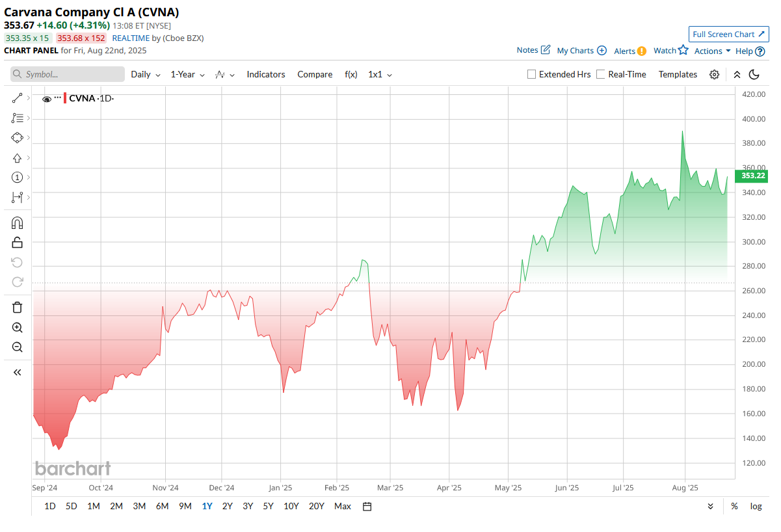
Task: Select the 10Y time range
Action: click(291, 507)
